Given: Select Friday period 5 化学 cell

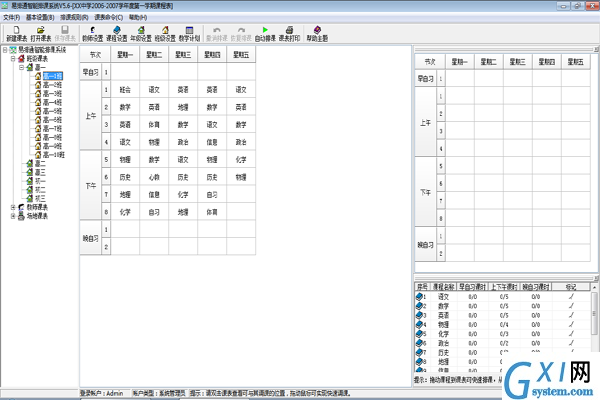Looking at the screenshot, I should coord(241,160).
